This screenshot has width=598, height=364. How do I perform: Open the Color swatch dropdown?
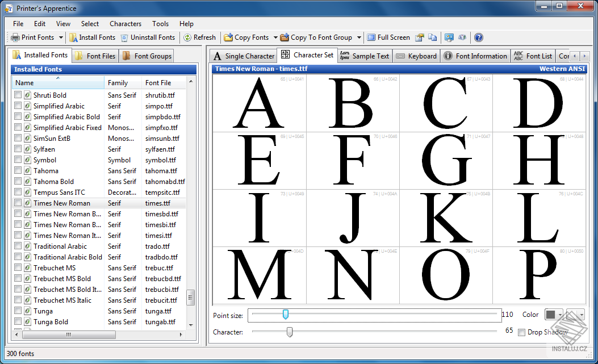(554, 315)
